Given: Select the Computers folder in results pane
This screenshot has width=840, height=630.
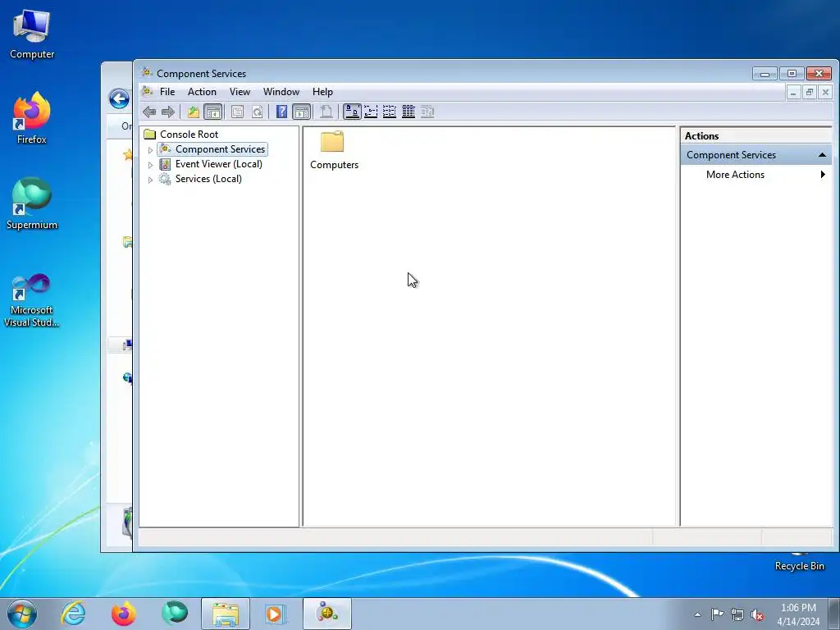Looking at the screenshot, I should coord(334,151).
